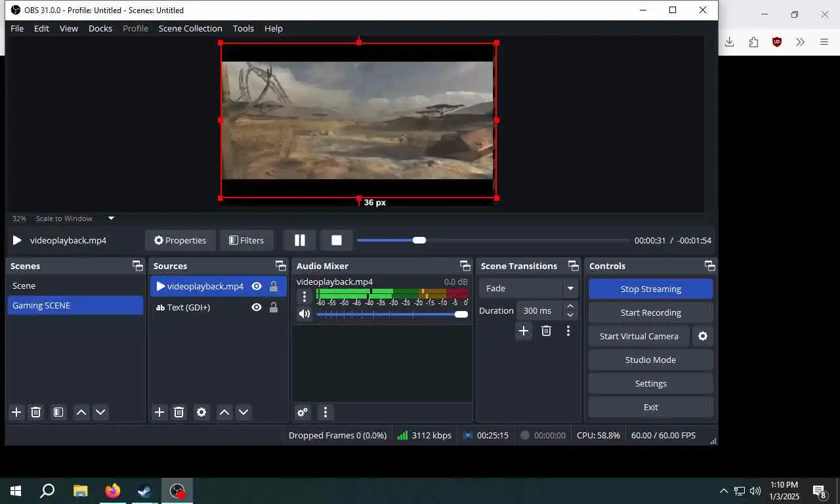Open the Scene Collection menu

click(x=190, y=28)
